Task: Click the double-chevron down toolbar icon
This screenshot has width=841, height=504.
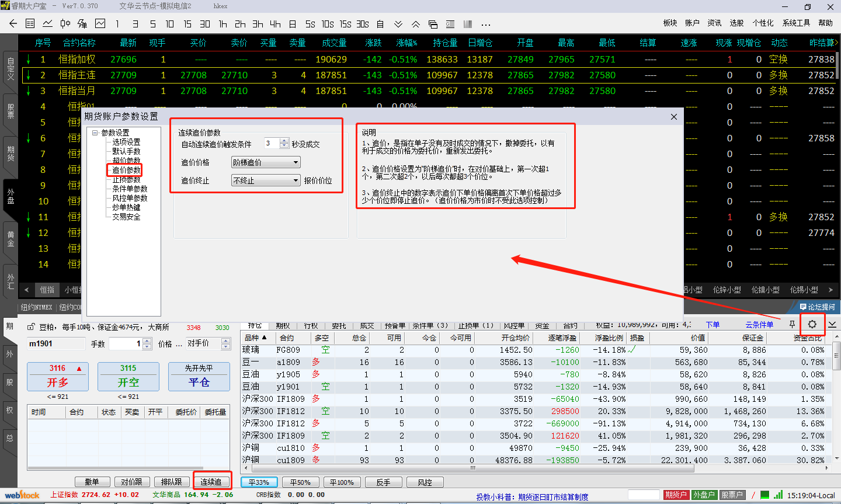Action: (x=398, y=24)
